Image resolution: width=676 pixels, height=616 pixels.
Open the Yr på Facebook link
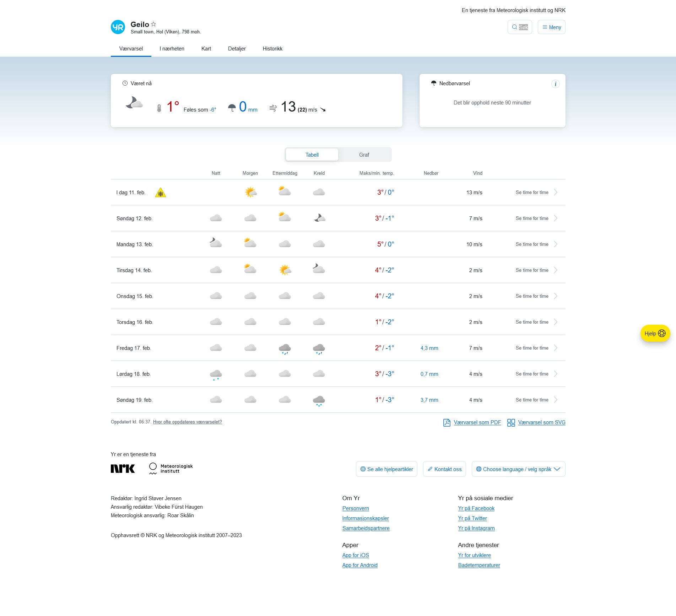(476, 508)
